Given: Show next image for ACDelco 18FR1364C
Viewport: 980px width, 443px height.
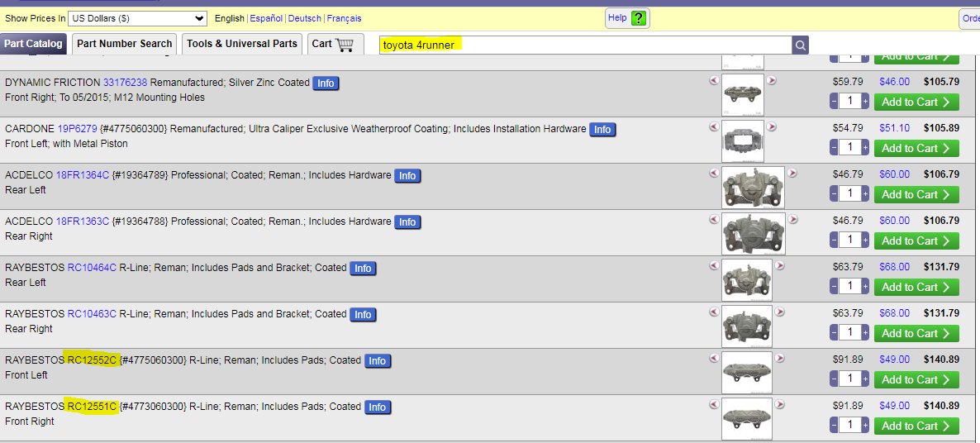Looking at the screenshot, I should 792,173.
